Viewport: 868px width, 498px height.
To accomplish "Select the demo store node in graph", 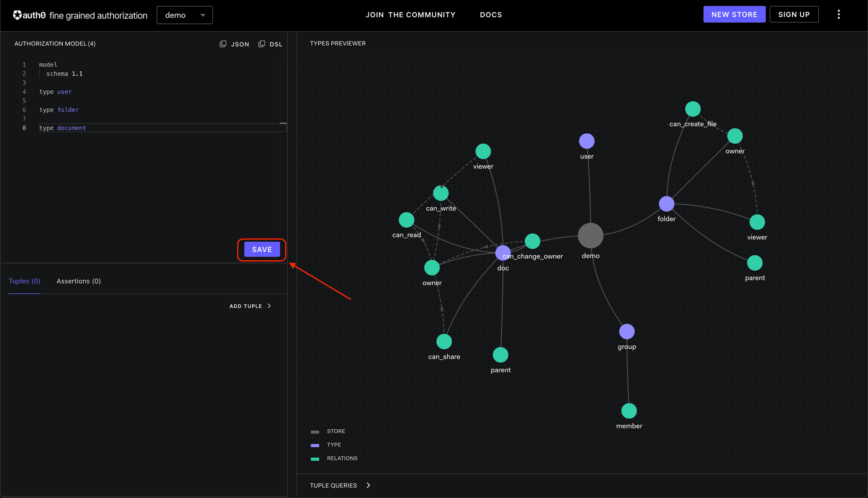I will [590, 235].
